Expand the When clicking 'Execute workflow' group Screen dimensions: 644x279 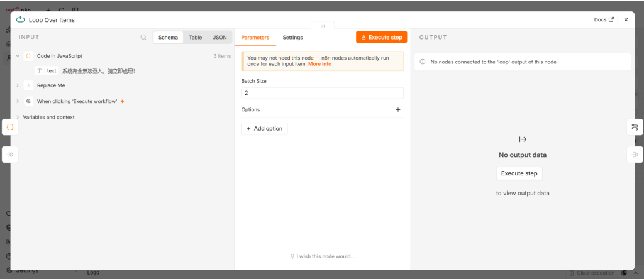(18, 101)
